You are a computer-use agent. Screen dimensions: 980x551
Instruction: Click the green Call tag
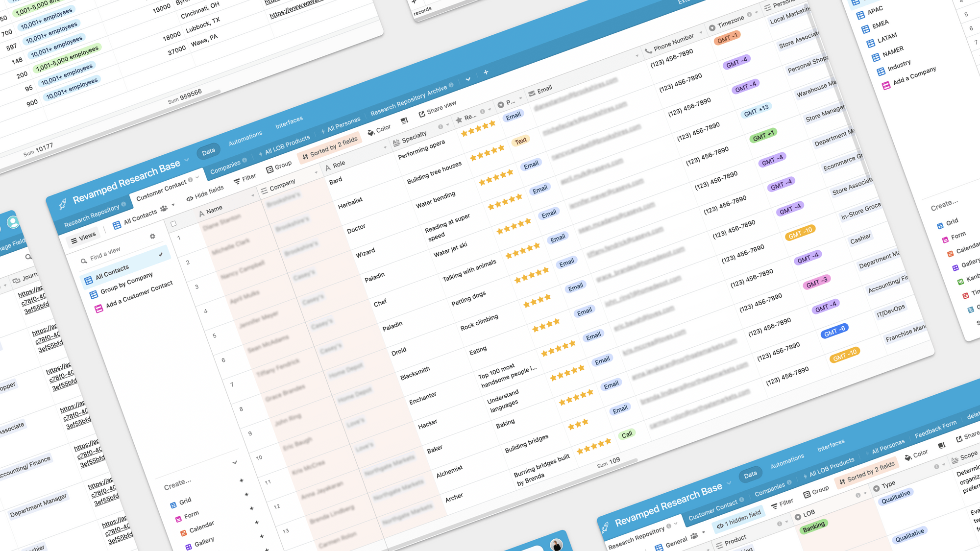click(x=627, y=434)
